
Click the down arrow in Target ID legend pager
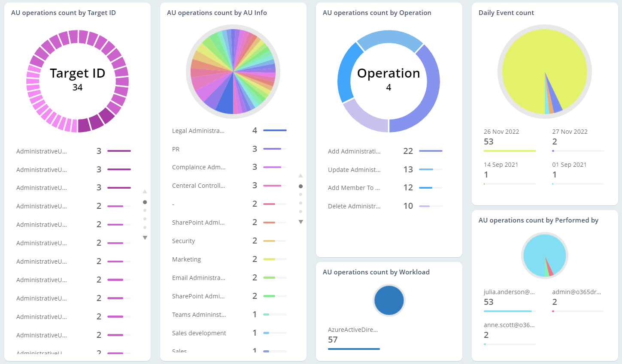click(x=145, y=238)
